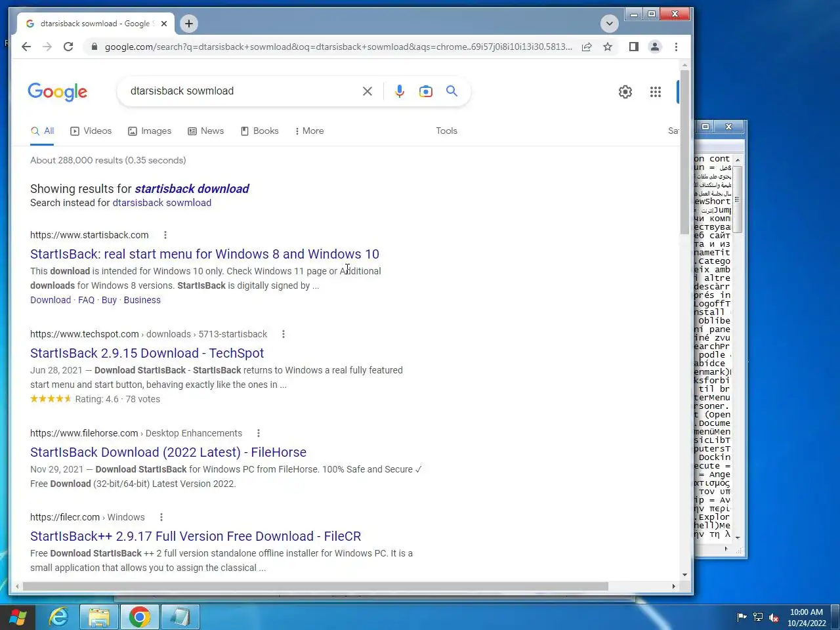Click the scroll down arrow in background window
This screenshot has width=840, height=630.
738,537
